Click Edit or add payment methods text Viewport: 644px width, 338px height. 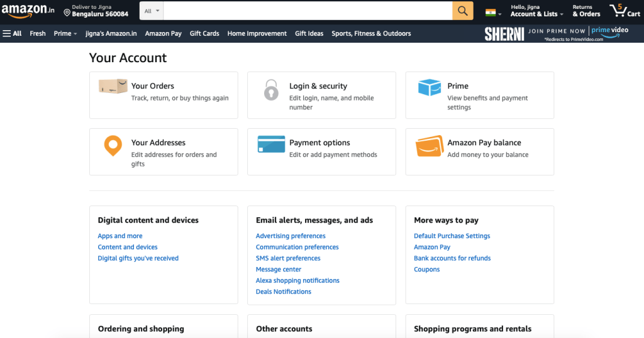[333, 155]
